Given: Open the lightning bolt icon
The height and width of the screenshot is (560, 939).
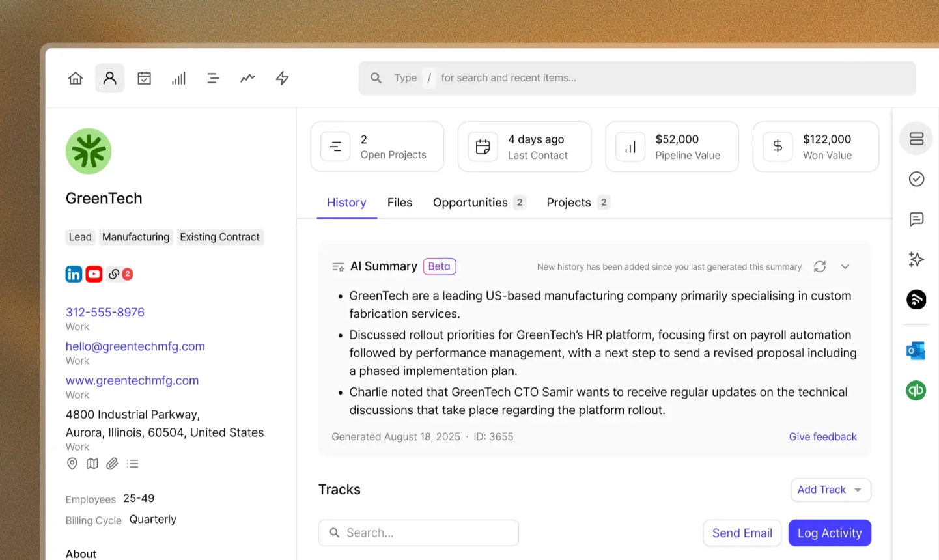Looking at the screenshot, I should (x=282, y=78).
